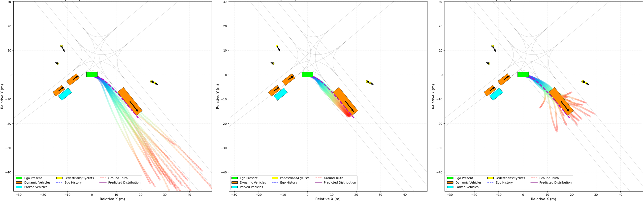Screen dimensions: 644x202
Task: Click left plot's blue dashed Ego History legend line
Action: pyautogui.click(x=59, y=182)
